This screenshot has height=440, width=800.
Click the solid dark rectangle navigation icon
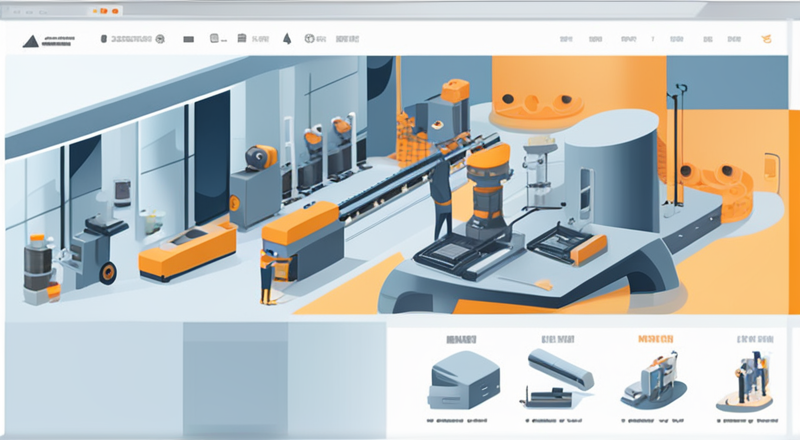tap(188, 39)
